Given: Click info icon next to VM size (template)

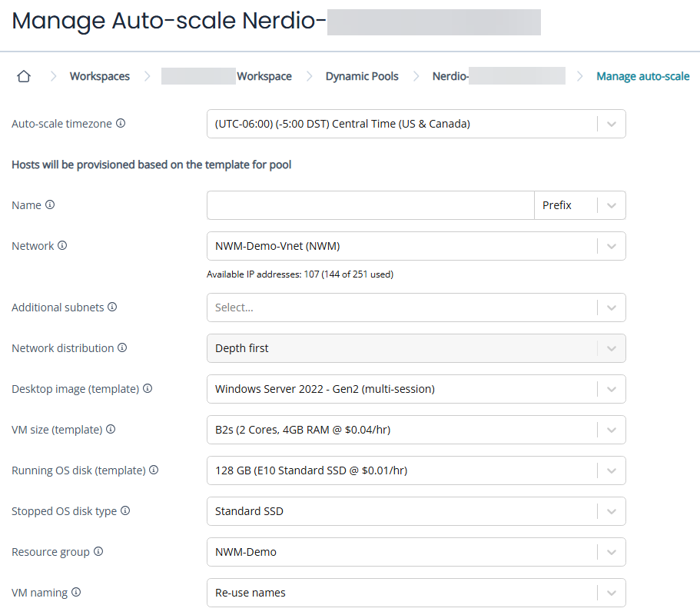Looking at the screenshot, I should click(111, 429).
